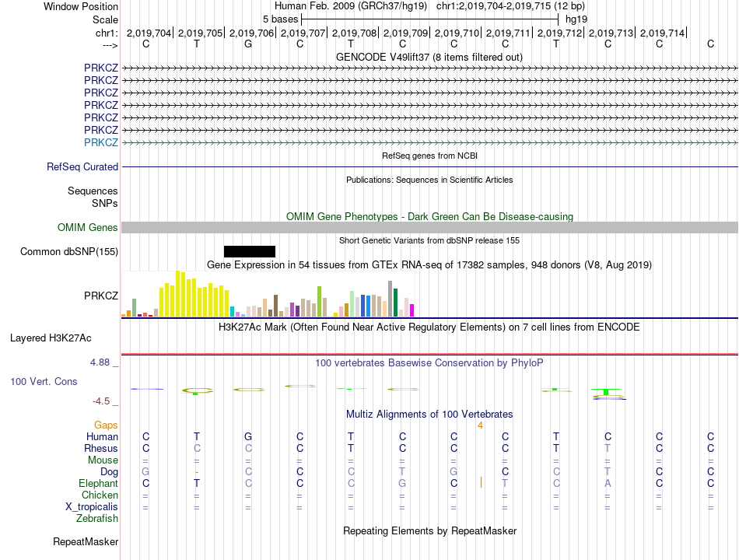Click the PRKCZ label beside GTEx chart
This screenshot has width=739, height=560.
click(x=101, y=296)
